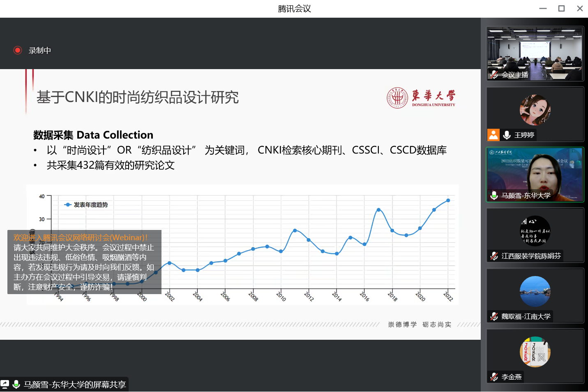Click the microphone icon next to 王婷婷

coord(507,135)
